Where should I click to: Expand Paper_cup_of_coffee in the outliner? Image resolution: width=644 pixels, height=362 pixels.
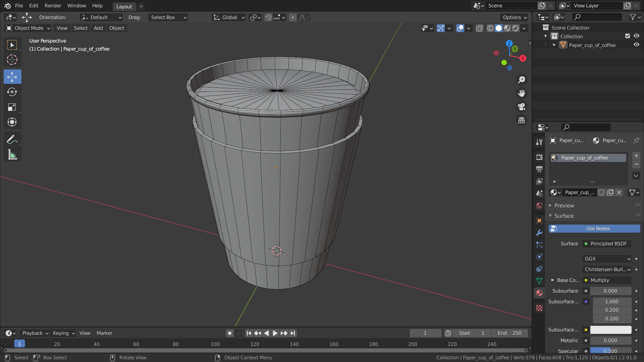(x=554, y=45)
